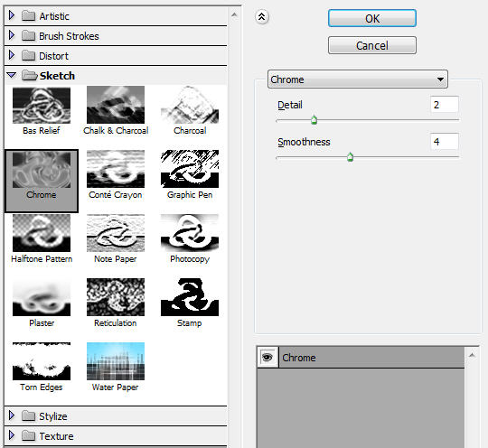The width and height of the screenshot is (488, 448).
Task: Choose the Note Paper filter thumbnail
Action: (x=116, y=233)
